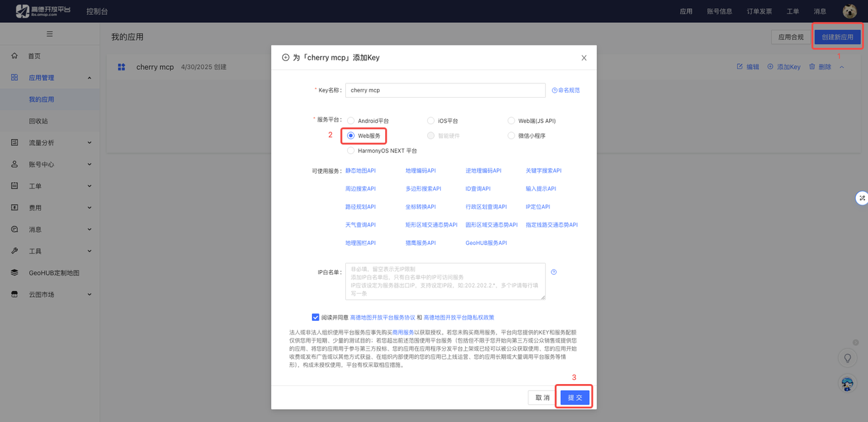This screenshot has width=868, height=422.
Task: Open 账号信息 in the top menu
Action: point(718,10)
